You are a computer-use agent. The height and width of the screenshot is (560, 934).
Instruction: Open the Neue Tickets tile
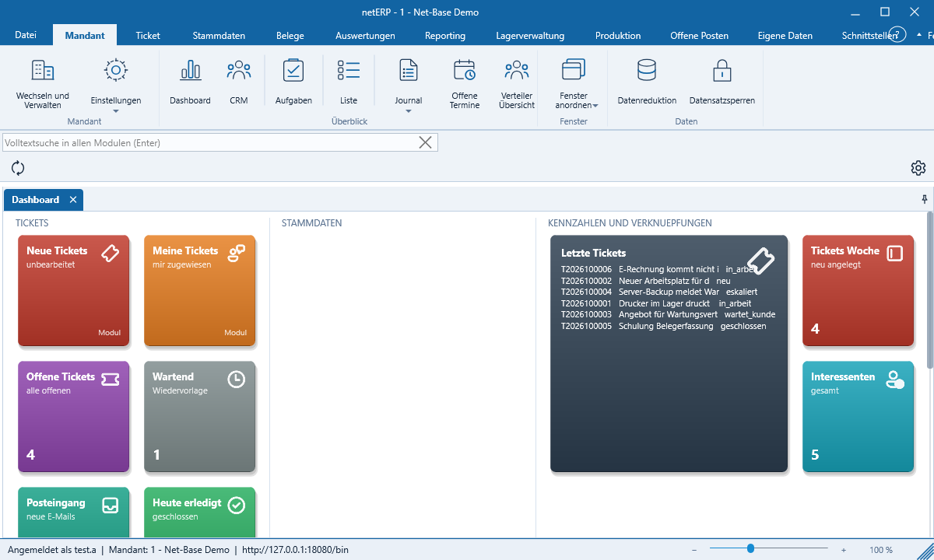click(x=74, y=291)
